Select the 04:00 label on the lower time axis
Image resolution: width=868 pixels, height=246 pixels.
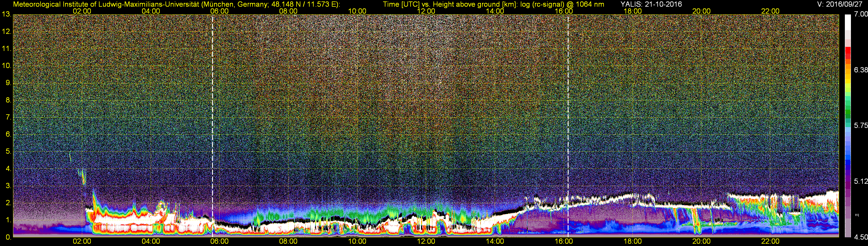coord(151,241)
